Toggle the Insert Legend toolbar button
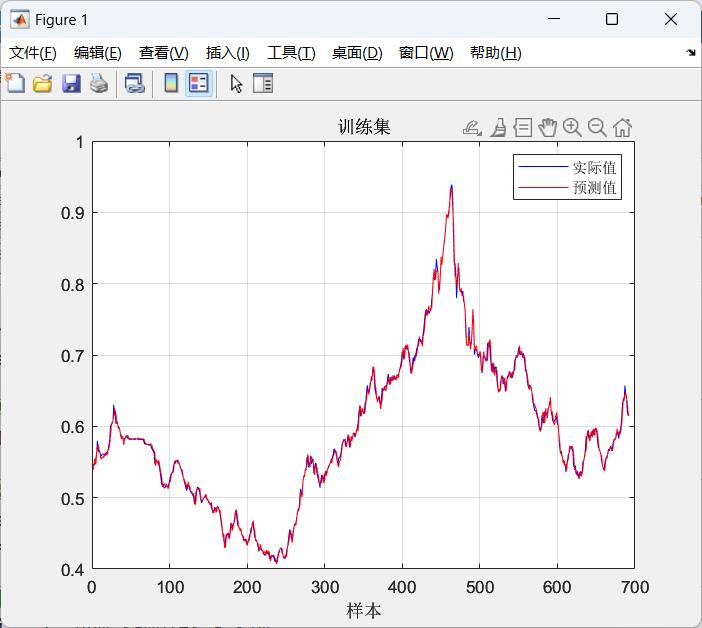Viewport: 702px width, 628px height. (x=198, y=84)
